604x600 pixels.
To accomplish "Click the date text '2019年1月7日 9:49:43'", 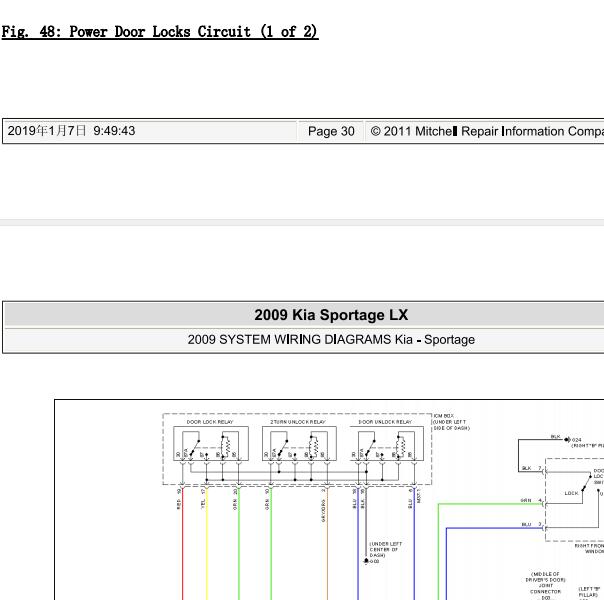I will click(x=72, y=131).
